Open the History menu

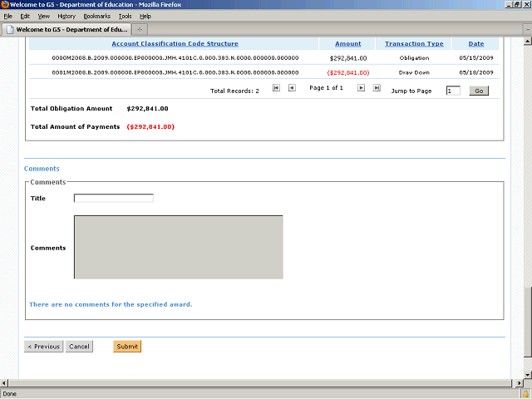pyautogui.click(x=66, y=17)
